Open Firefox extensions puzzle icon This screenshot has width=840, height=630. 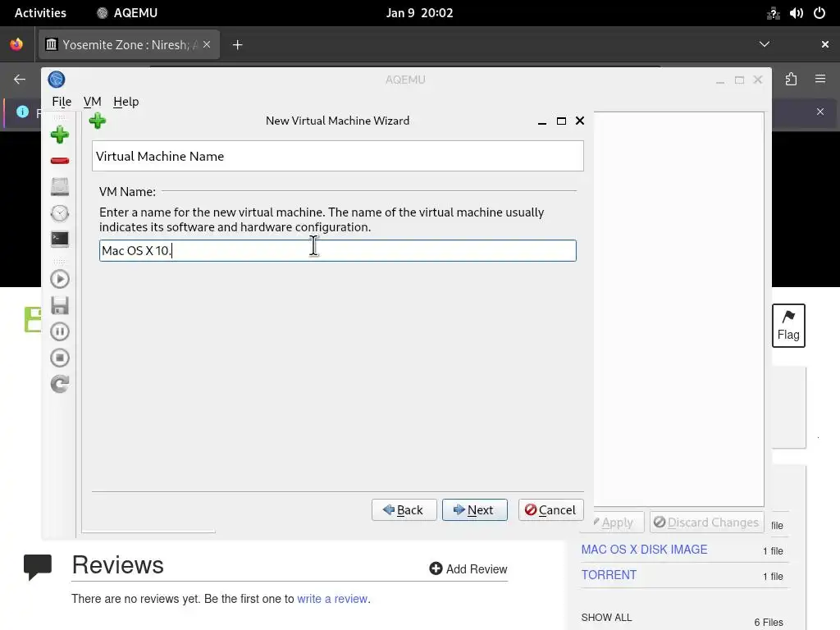point(792,80)
